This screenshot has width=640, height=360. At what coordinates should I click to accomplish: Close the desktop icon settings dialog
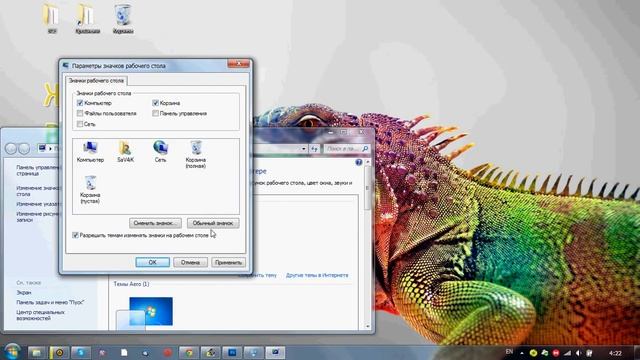click(238, 64)
